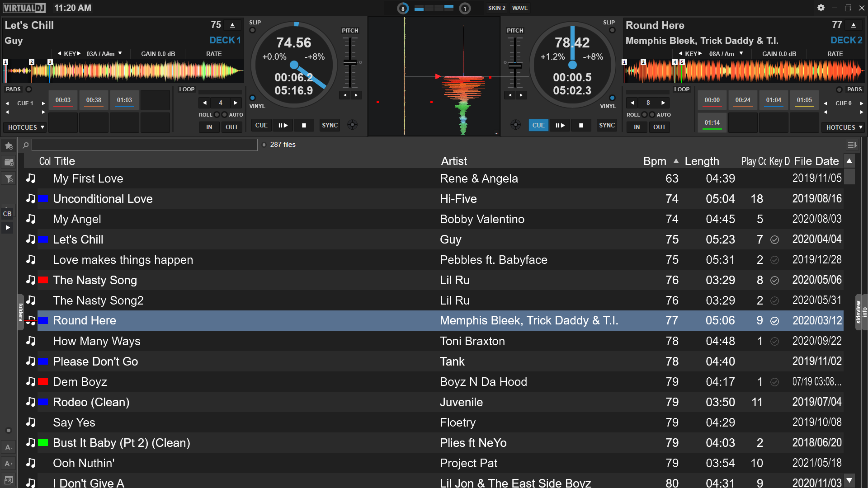Click deck 2 SYNC button
Viewport: 868px width, 488px height.
pos(607,126)
